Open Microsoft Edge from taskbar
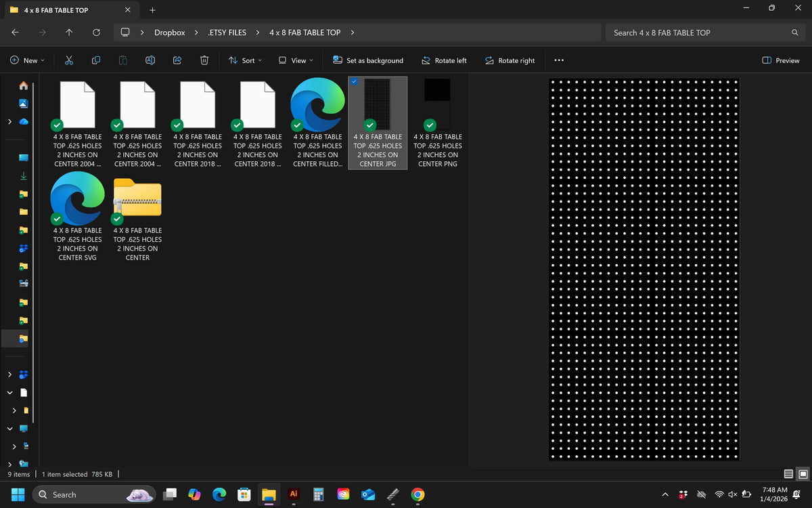Screen dimensions: 812x508 (x=219, y=494)
